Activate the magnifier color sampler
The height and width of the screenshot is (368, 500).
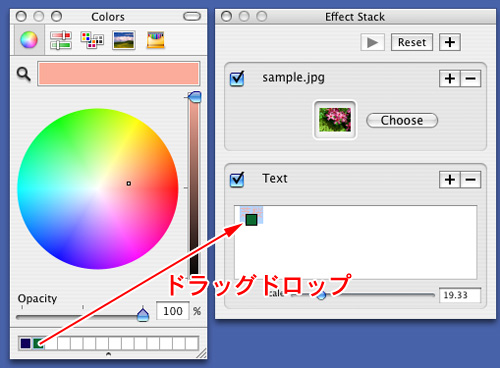point(24,74)
